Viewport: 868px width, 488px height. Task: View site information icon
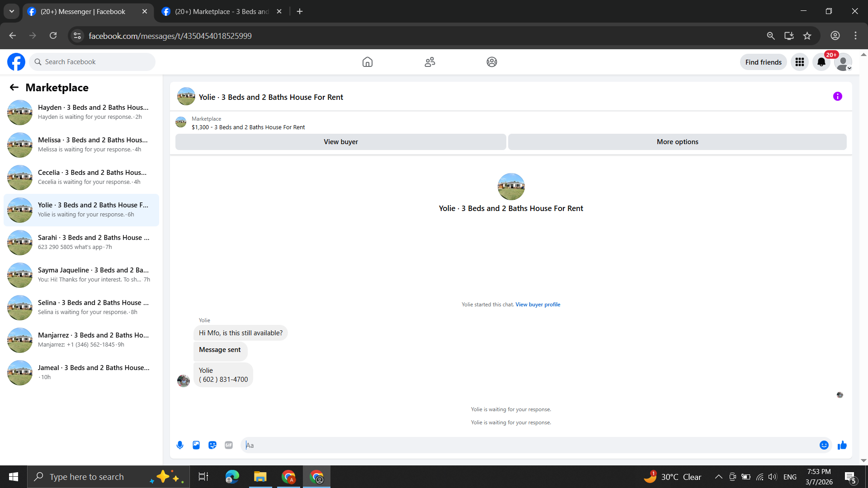coord(77,36)
